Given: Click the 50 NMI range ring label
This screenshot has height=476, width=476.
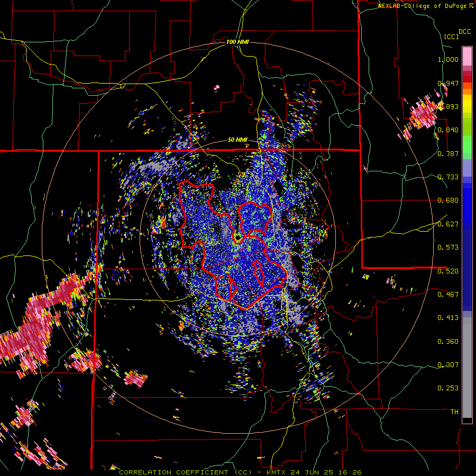Looking at the screenshot, I should coord(237,140).
